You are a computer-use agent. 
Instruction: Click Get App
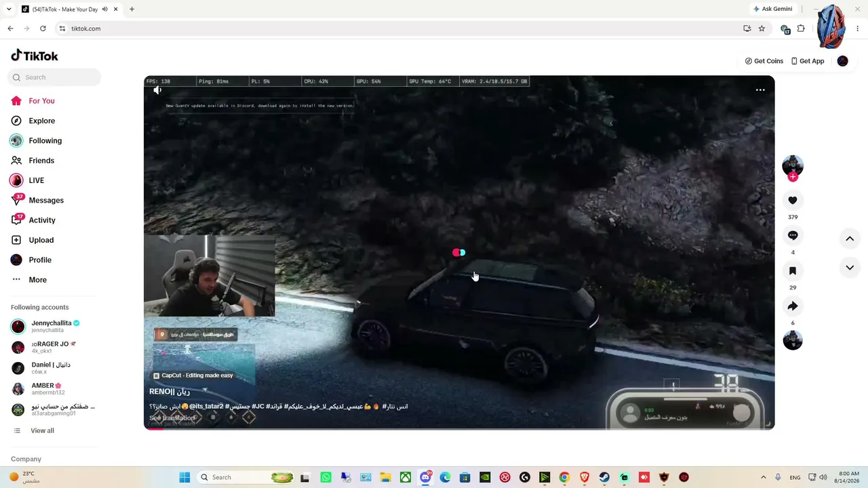(807, 61)
